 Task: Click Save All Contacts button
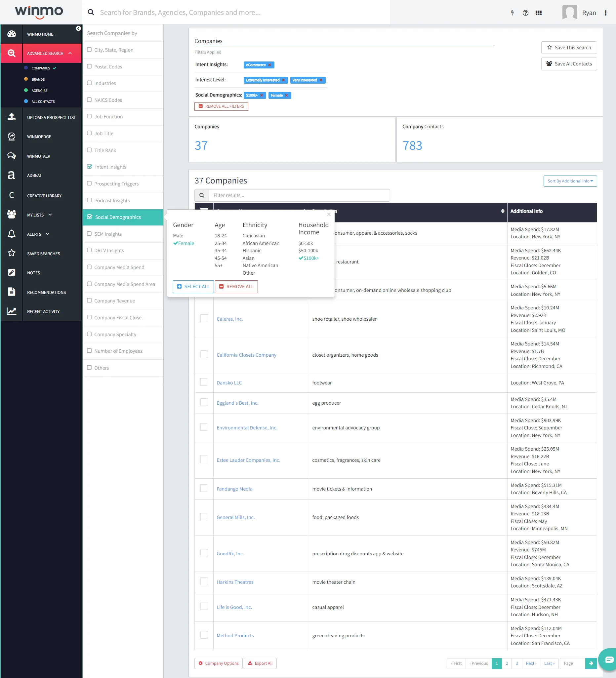(x=569, y=64)
